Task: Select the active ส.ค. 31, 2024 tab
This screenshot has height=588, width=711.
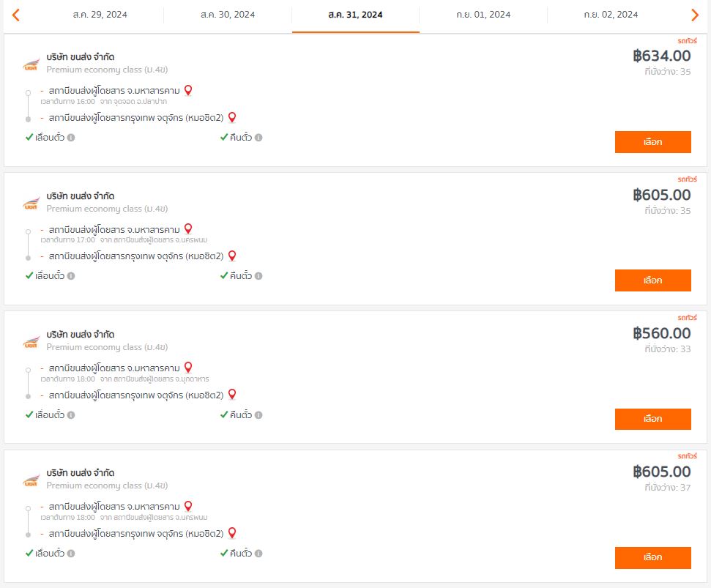Action: [356, 15]
